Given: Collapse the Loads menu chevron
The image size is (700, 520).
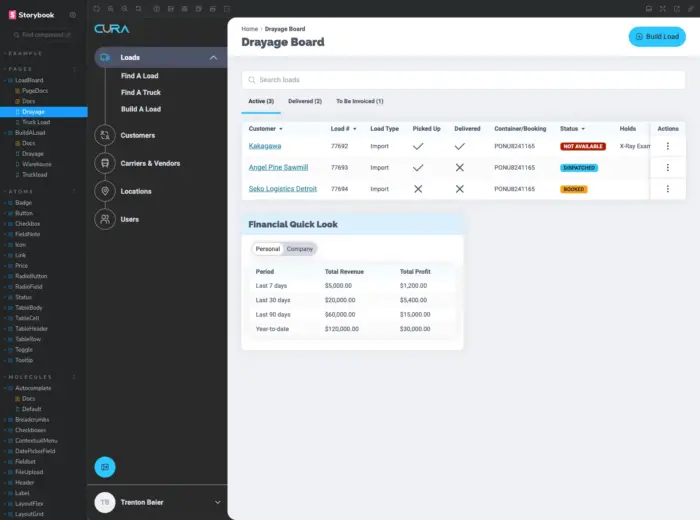Looking at the screenshot, I should (213, 58).
